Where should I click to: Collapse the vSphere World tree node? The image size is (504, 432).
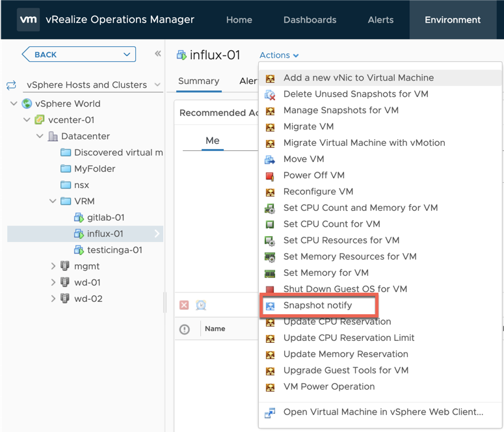[14, 103]
